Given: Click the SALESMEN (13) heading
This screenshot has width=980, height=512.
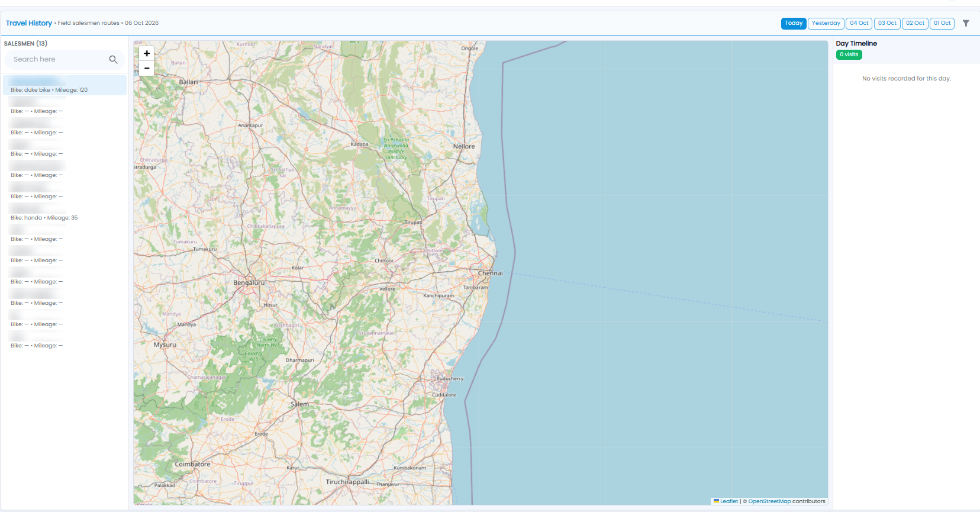Looking at the screenshot, I should click(25, 43).
